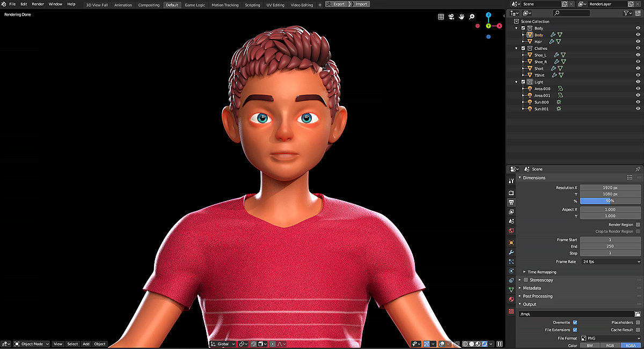Click the hand pan-view icon
644x349 pixels.
point(462,17)
